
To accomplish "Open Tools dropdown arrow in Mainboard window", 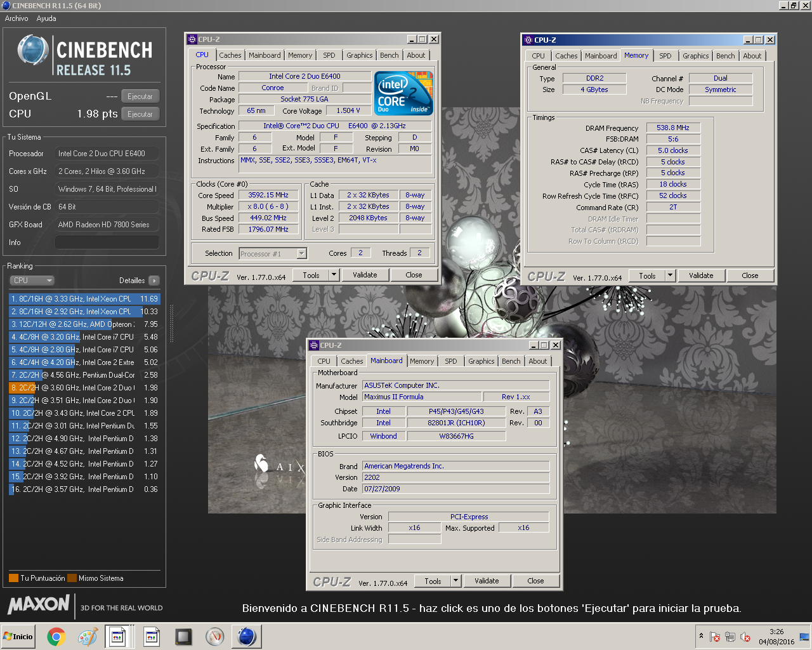I will pos(456,581).
